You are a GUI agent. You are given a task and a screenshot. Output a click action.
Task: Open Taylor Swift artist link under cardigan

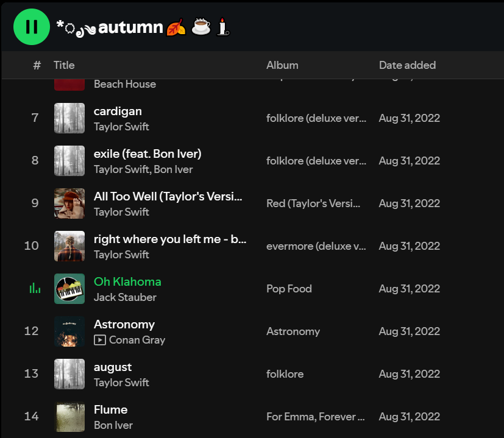[121, 127]
